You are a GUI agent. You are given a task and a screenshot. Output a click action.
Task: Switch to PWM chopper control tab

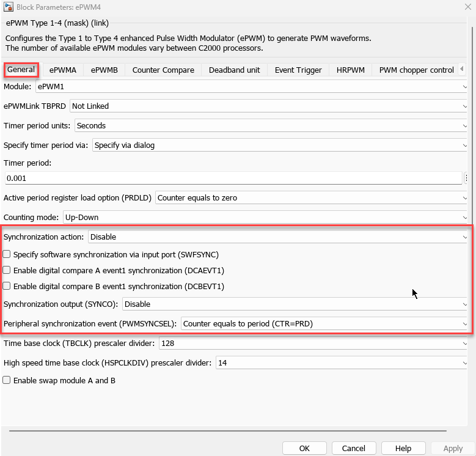coord(416,70)
